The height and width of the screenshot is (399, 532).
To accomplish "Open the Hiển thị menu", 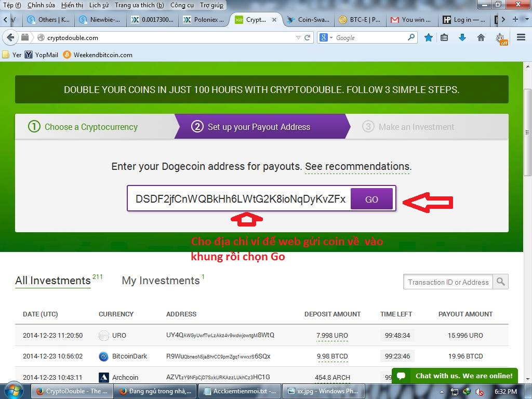I will click(72, 5).
